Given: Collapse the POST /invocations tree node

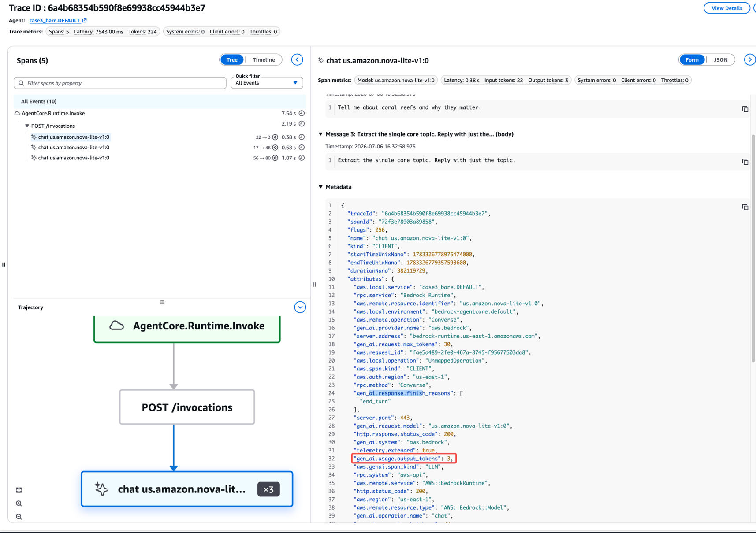Looking at the screenshot, I should (27, 126).
